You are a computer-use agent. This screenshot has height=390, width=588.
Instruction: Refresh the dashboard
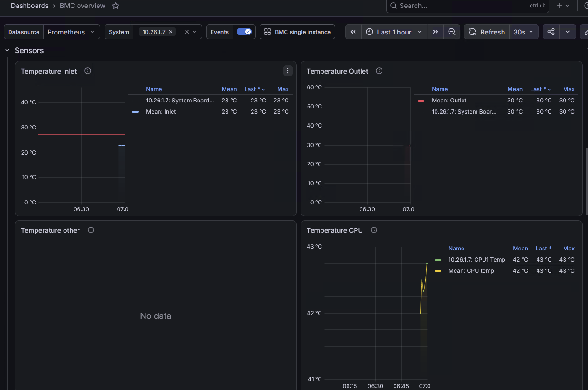[x=487, y=32]
